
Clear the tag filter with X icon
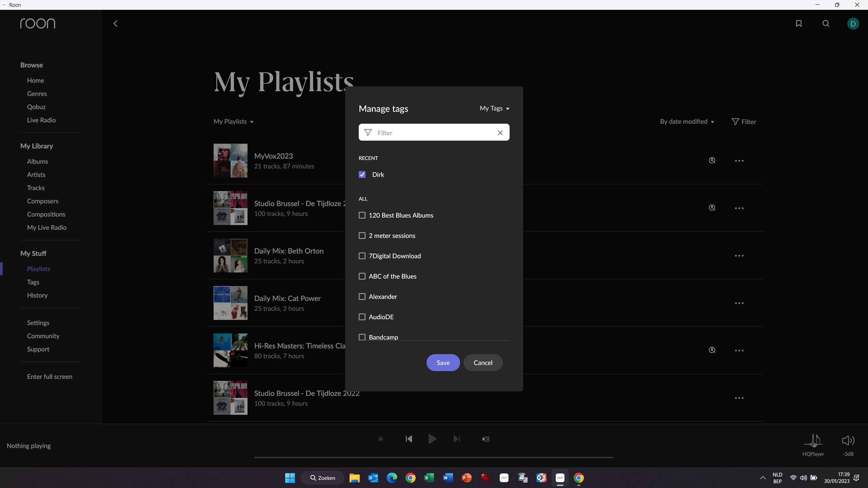click(500, 133)
